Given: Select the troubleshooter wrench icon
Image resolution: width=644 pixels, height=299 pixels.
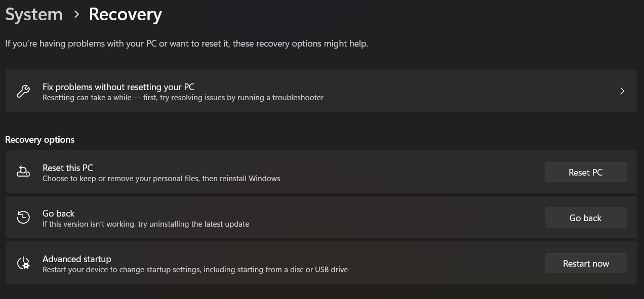Looking at the screenshot, I should [23, 91].
